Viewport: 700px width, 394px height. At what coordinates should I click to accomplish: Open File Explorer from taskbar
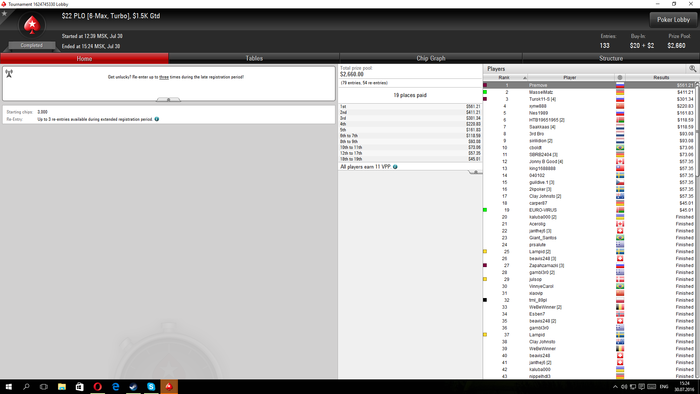point(62,386)
